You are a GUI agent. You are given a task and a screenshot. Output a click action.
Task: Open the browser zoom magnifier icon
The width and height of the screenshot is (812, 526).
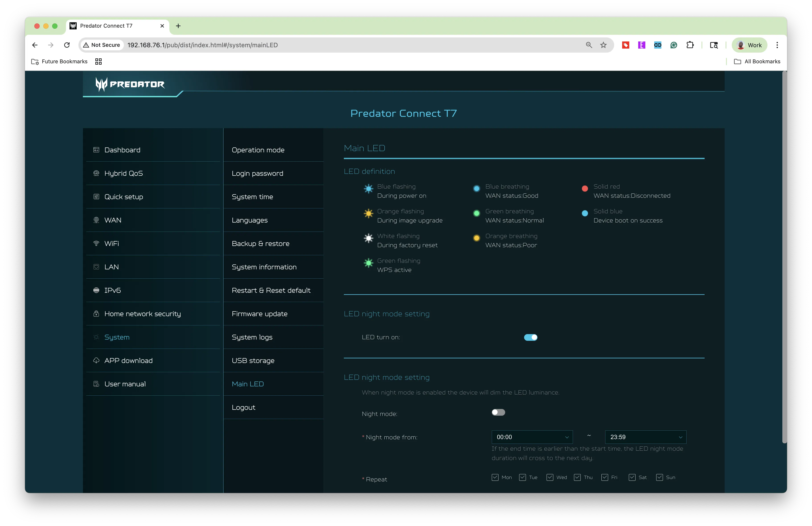(589, 45)
